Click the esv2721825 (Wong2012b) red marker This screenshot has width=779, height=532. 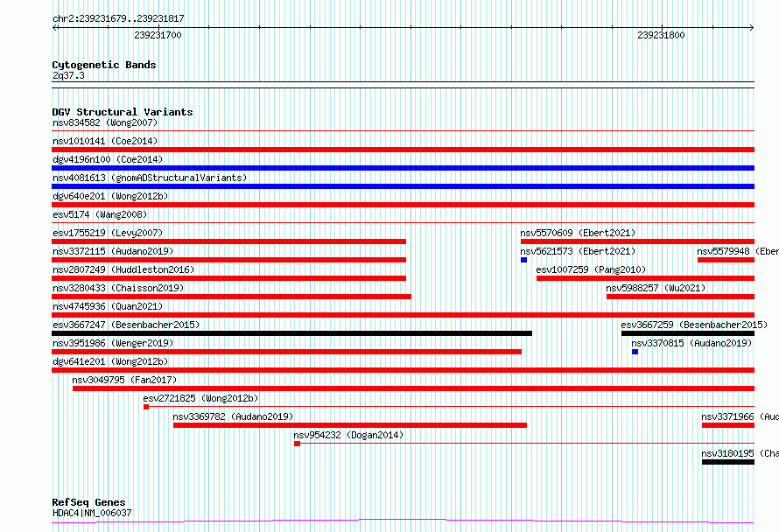pos(146,407)
